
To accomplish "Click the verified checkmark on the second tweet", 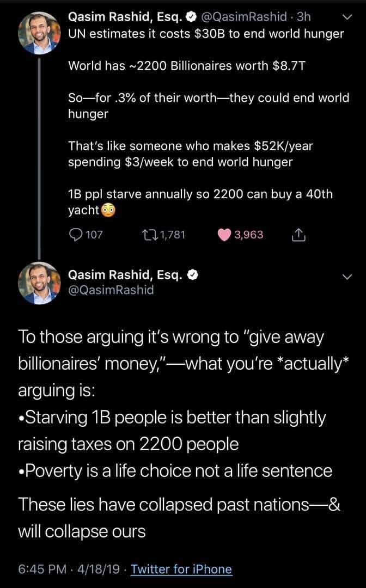I will 193,275.
